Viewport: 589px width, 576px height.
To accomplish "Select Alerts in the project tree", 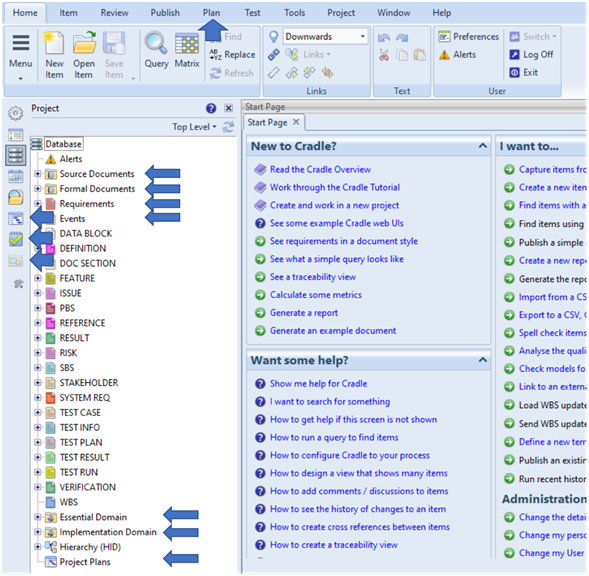I will (71, 159).
